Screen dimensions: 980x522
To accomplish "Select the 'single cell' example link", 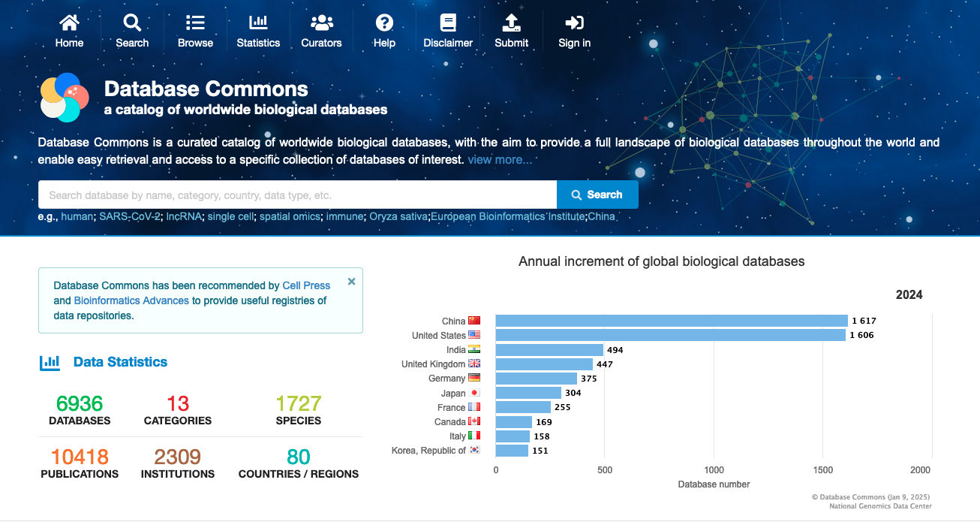I will [x=230, y=216].
